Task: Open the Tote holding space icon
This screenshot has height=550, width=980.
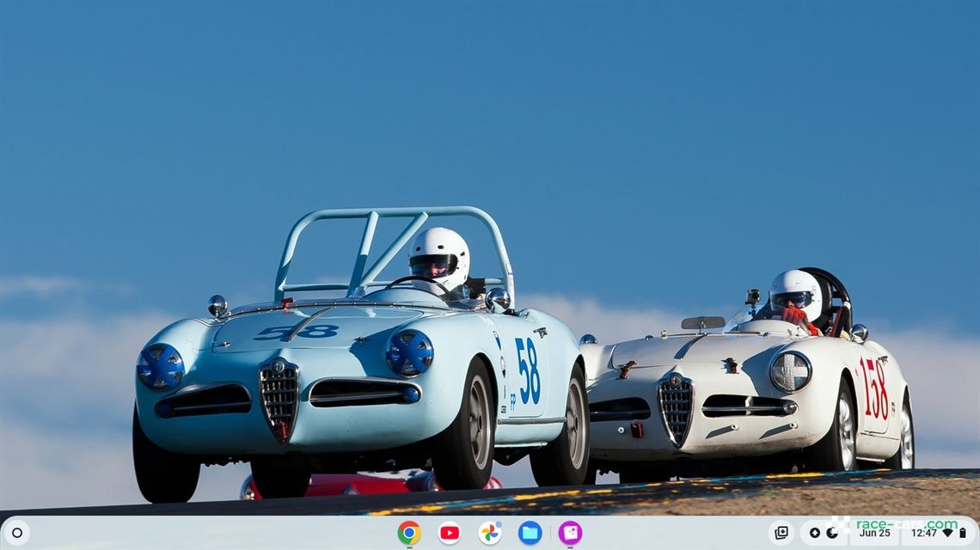Action: point(781,533)
